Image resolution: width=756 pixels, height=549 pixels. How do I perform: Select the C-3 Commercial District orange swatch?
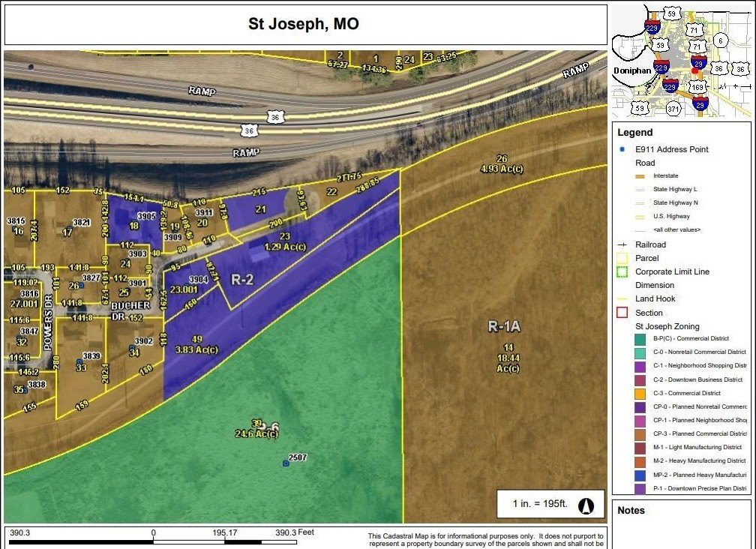[640, 393]
